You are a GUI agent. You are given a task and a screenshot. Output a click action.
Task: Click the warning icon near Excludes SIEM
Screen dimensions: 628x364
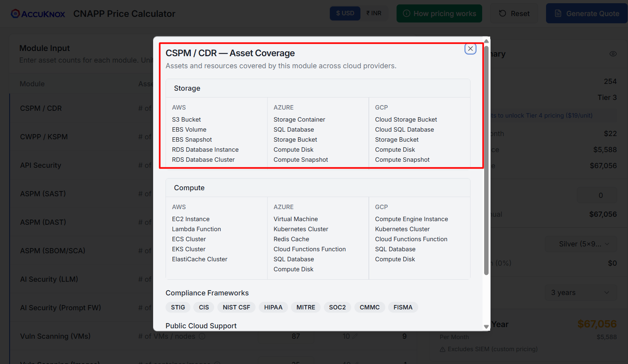442,349
